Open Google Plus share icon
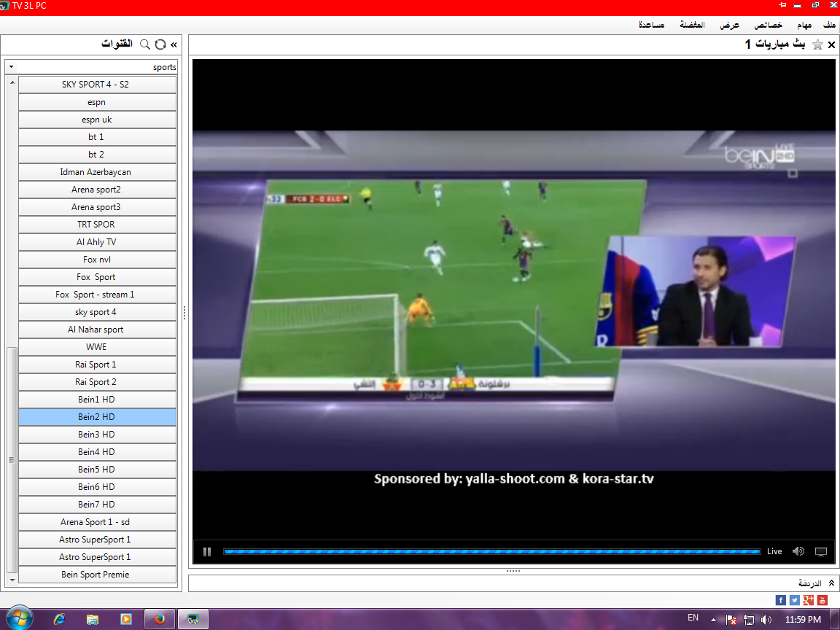 (809, 600)
